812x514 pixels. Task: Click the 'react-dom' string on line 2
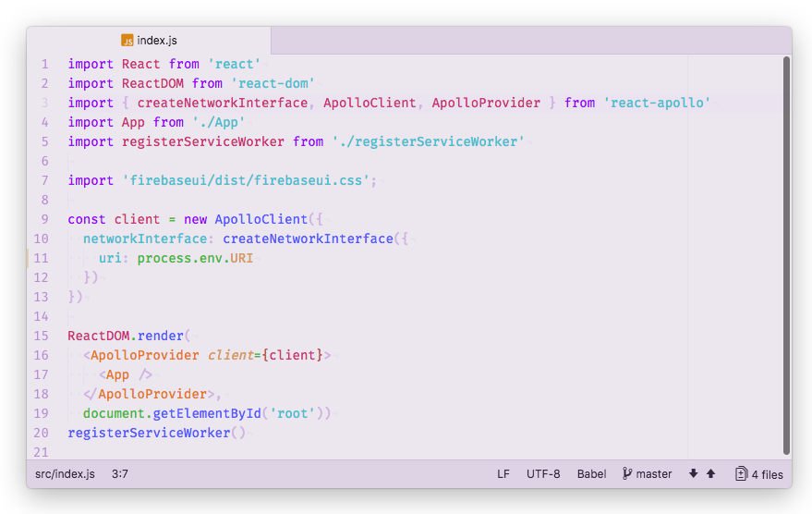coord(273,83)
